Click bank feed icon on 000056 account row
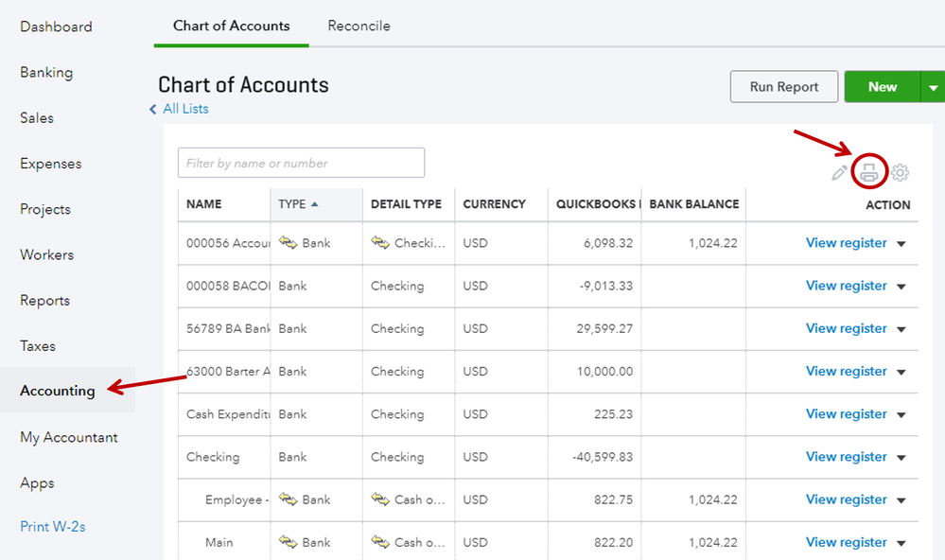 [289, 243]
